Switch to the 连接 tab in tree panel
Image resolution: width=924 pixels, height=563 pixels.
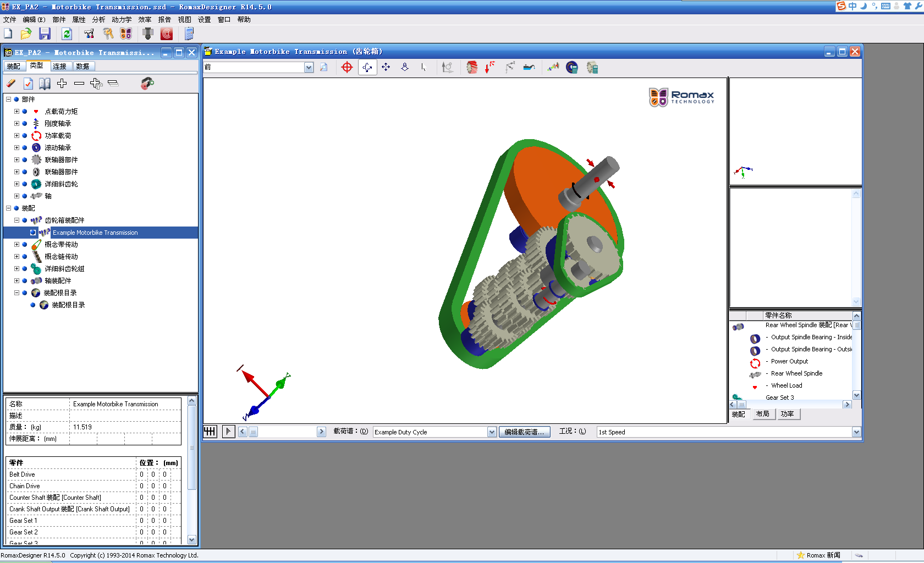coord(60,67)
